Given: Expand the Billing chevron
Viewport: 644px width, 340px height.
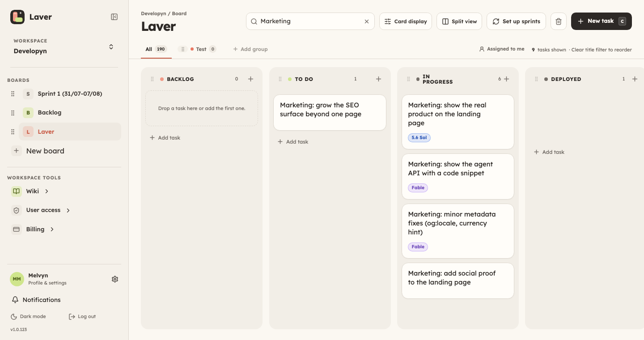Looking at the screenshot, I should click(x=52, y=229).
